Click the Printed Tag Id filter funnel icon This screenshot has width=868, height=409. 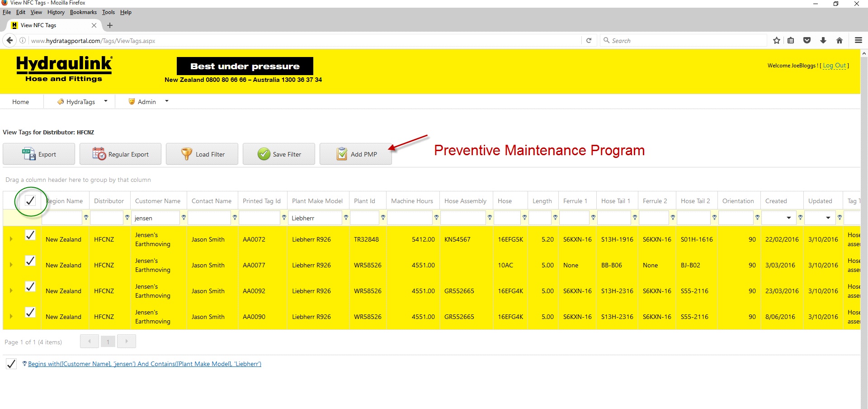tap(284, 218)
